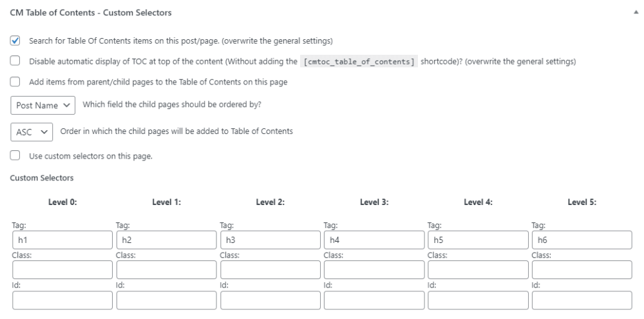Select the Level 5 Class input field
This screenshot has width=644, height=319.
[x=582, y=270]
